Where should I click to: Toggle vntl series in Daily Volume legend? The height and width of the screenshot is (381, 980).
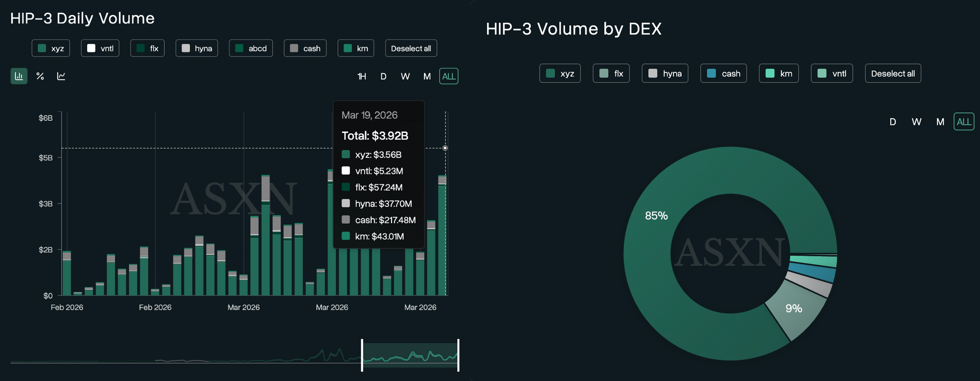pos(100,48)
